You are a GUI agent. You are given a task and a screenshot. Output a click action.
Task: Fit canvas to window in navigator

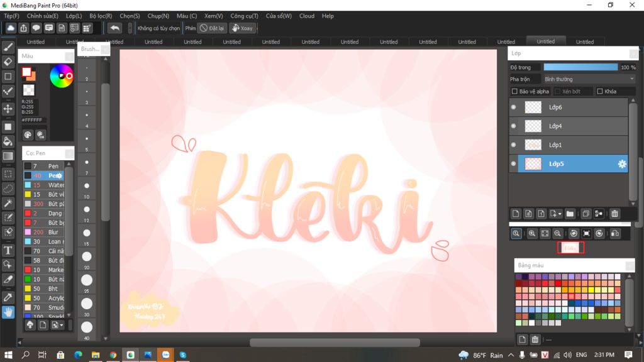[545, 234]
